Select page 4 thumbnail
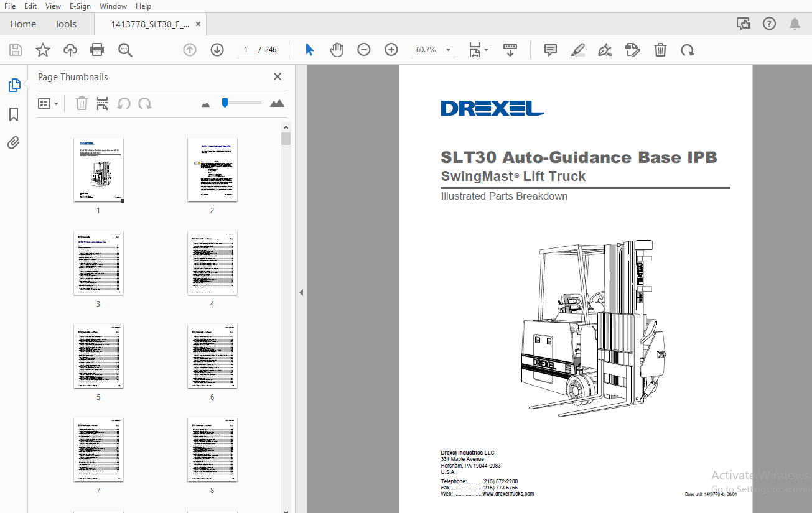This screenshot has width=812, height=513. (212, 263)
